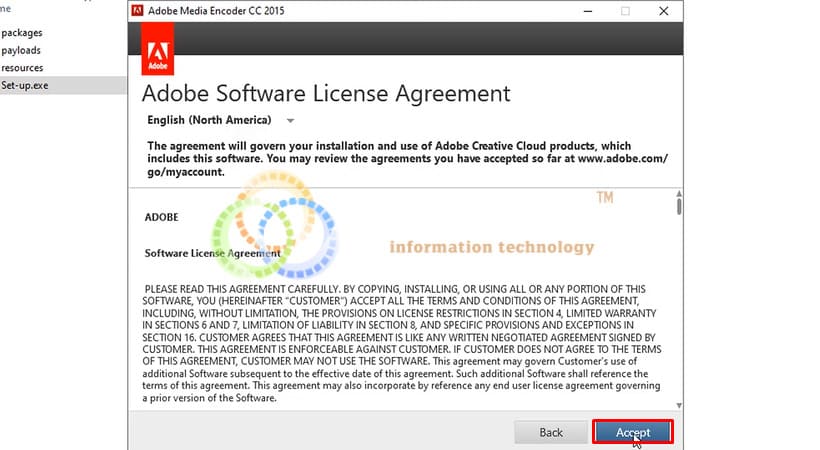Close the Adobe Media Encoder installer window
Image resolution: width=820 pixels, height=450 pixels.
point(664,11)
